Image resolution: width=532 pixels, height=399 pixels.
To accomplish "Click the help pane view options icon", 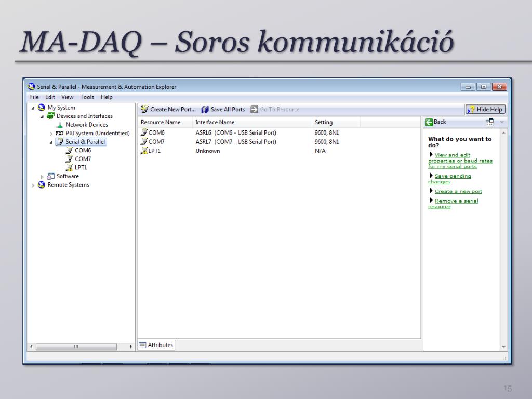I will (489, 122).
